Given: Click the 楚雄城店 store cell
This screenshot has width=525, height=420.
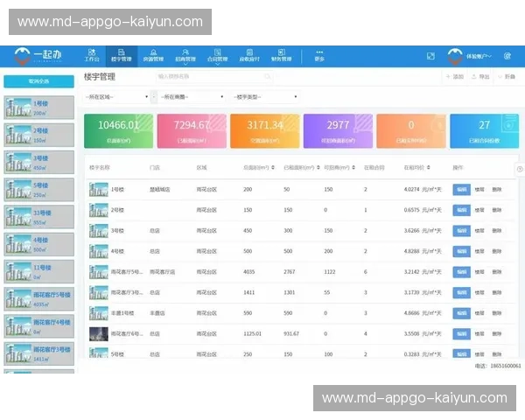Looking at the screenshot, I should coord(160,190).
